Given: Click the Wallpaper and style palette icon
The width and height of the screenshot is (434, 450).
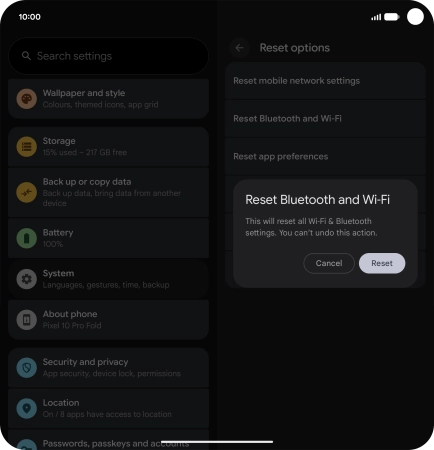Looking at the screenshot, I should (x=27, y=99).
